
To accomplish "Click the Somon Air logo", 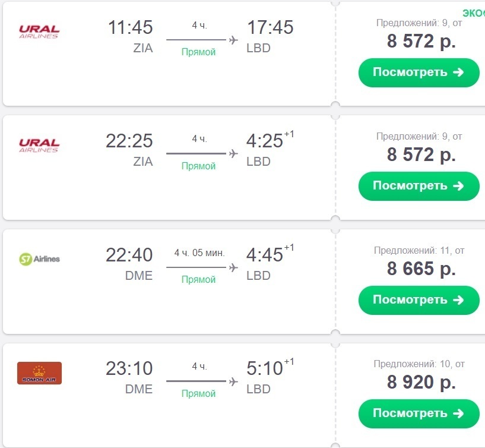I will (39, 373).
